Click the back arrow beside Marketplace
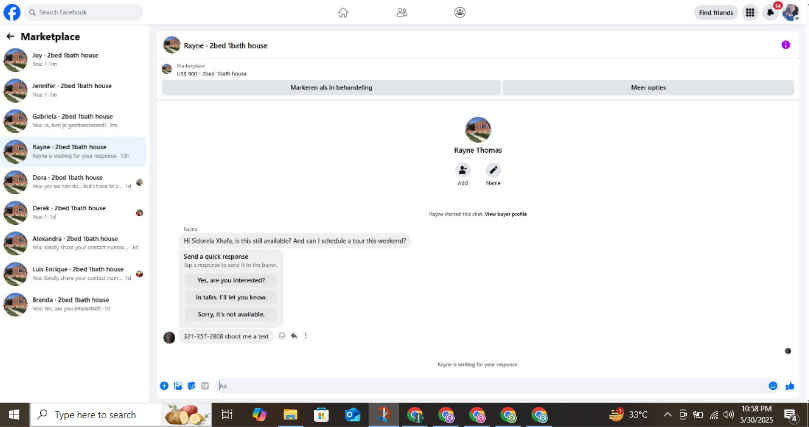Image resolution: width=809 pixels, height=427 pixels. click(x=10, y=37)
